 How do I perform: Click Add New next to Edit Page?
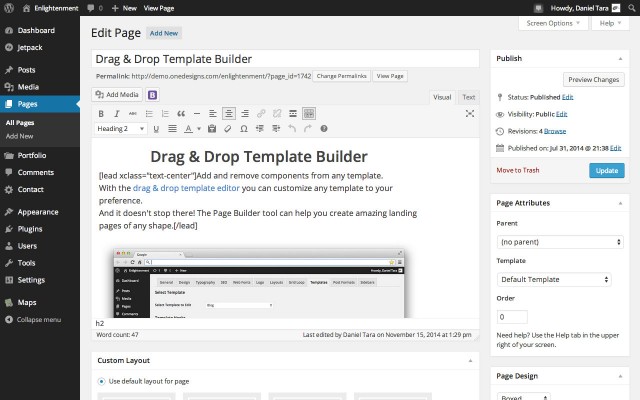point(164,33)
